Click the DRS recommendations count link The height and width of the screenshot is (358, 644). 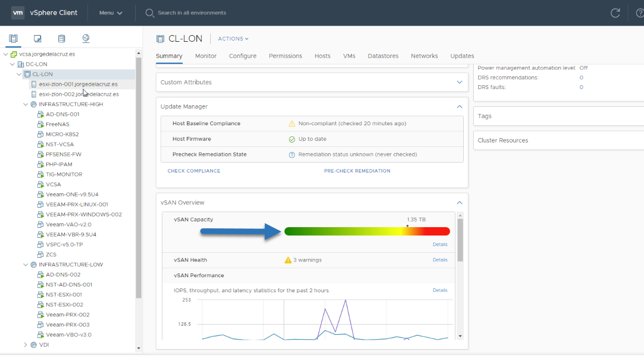pos(581,78)
